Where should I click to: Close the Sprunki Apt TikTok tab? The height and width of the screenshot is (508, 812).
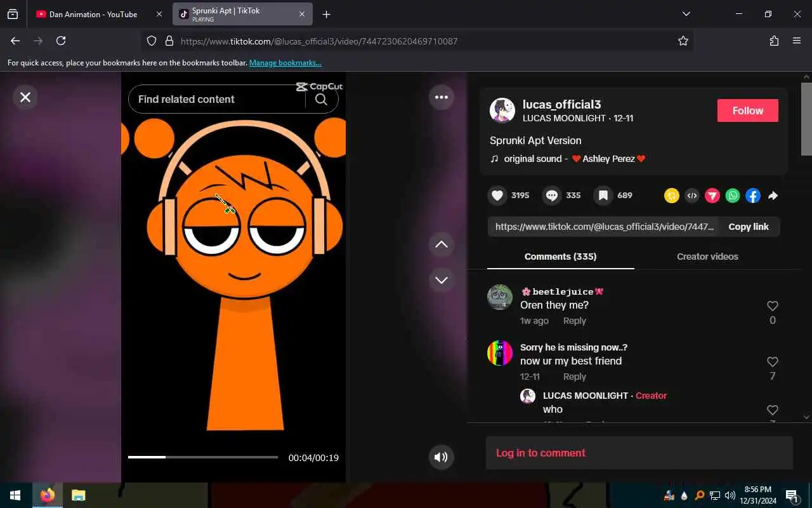tap(302, 14)
